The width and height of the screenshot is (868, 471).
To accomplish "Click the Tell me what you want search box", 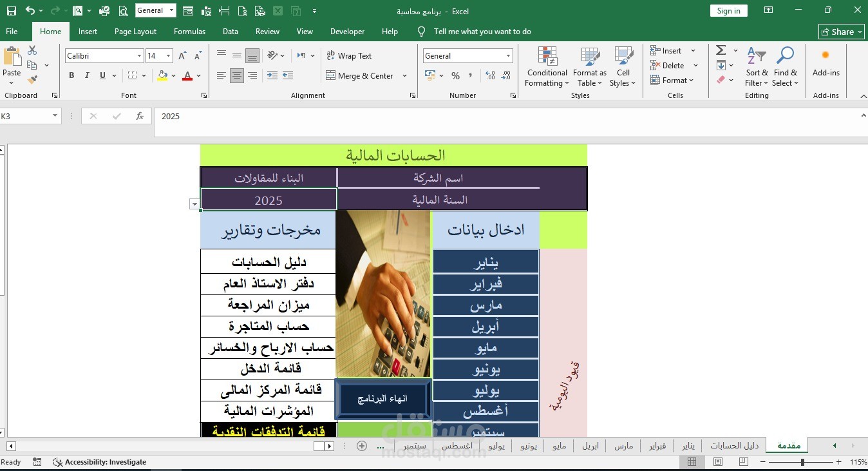I will pyautogui.click(x=482, y=32).
